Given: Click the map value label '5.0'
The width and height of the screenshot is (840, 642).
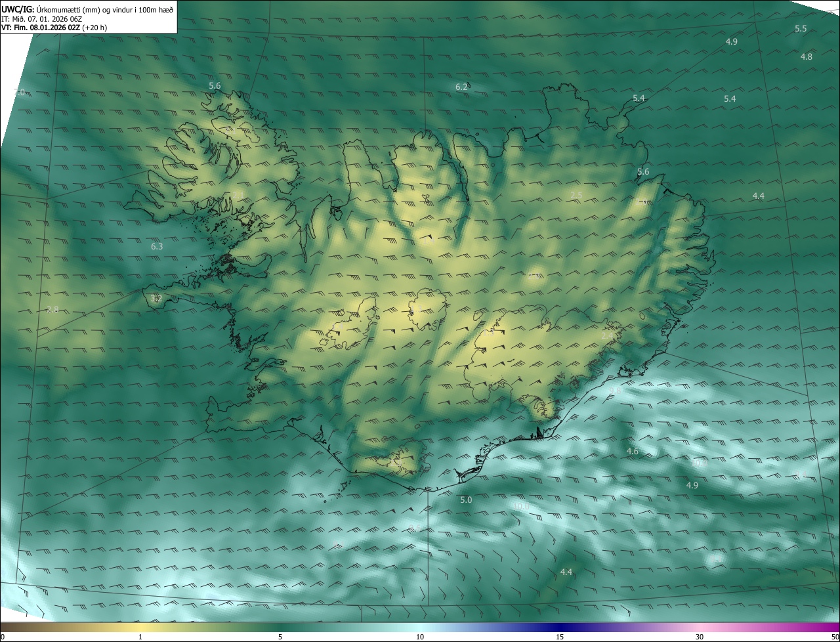Looking at the screenshot, I should 466,500.
